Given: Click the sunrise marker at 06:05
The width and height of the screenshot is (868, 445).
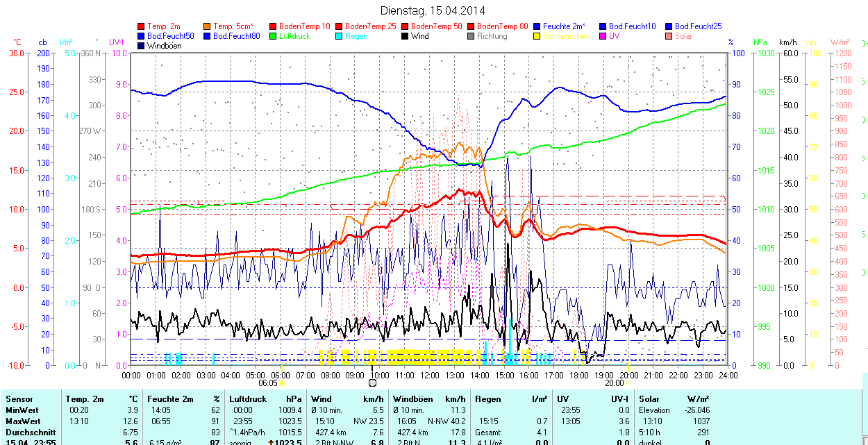Looking at the screenshot, I should pos(282,383).
